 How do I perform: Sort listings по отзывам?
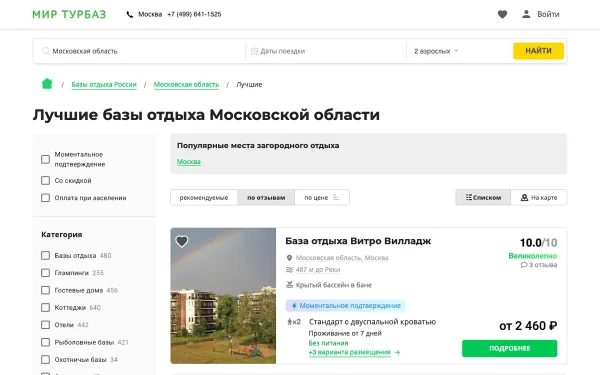tap(266, 197)
